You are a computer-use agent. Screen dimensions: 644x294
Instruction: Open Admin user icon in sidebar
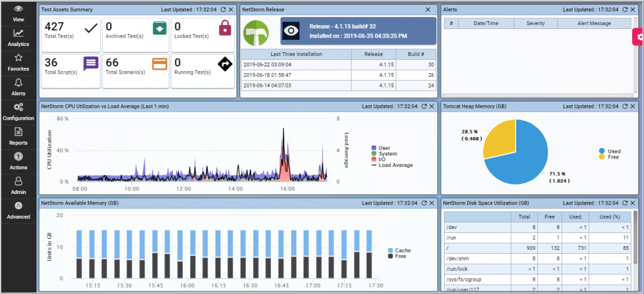pos(18,181)
